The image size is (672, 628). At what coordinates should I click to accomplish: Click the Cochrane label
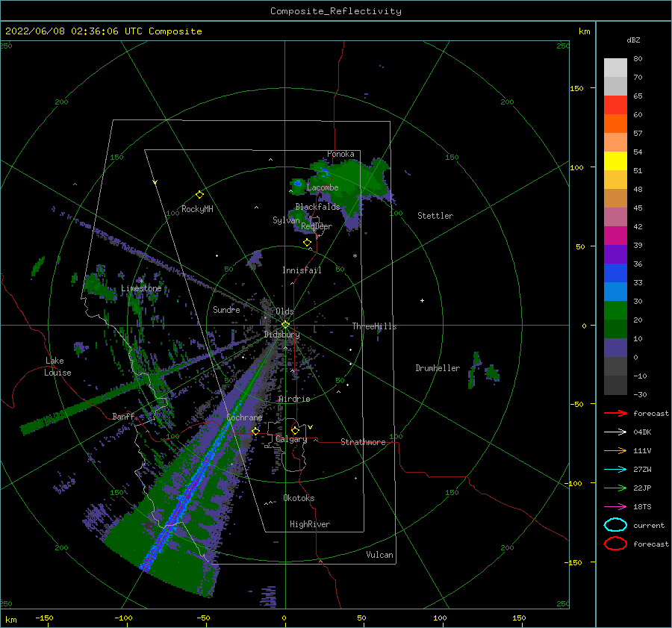pos(244,417)
